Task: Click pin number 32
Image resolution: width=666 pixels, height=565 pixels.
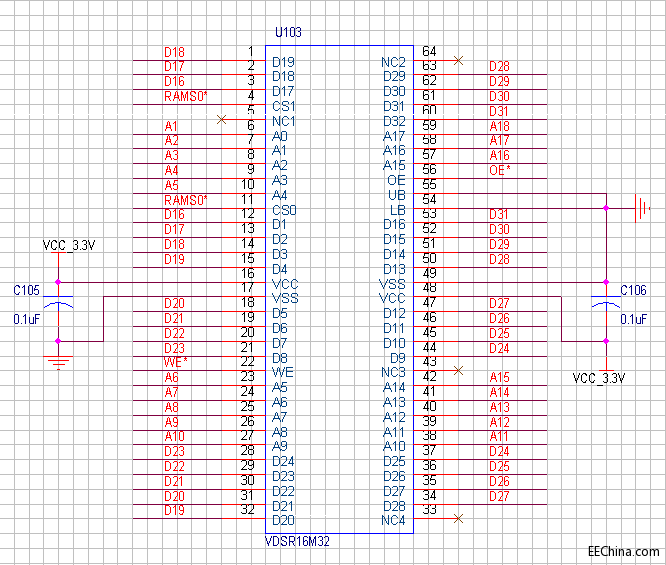Action: coord(248,509)
